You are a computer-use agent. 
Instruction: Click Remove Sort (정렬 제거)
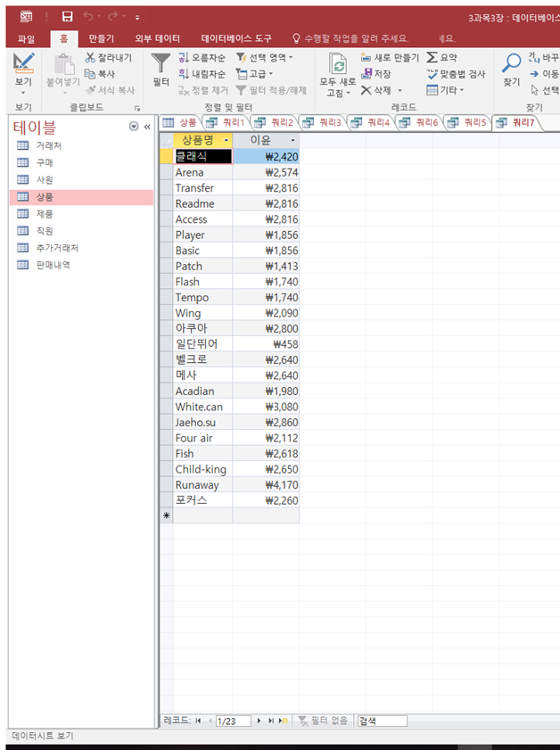(x=202, y=90)
